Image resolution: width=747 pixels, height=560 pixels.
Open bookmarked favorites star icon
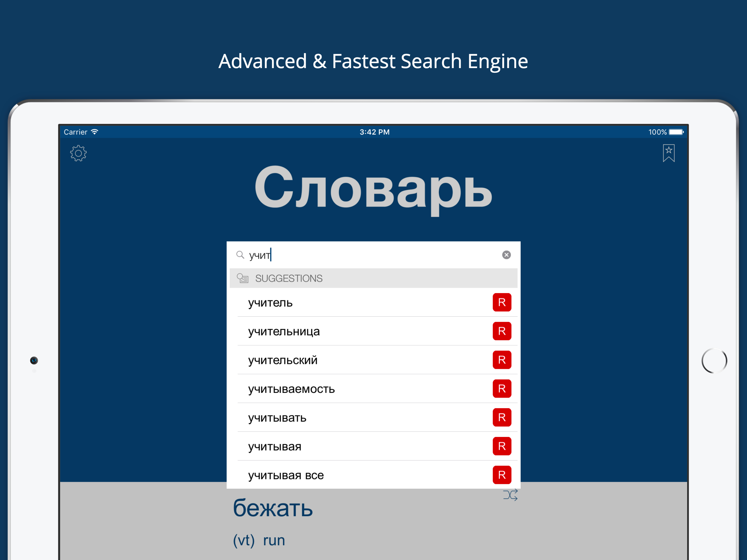(668, 153)
